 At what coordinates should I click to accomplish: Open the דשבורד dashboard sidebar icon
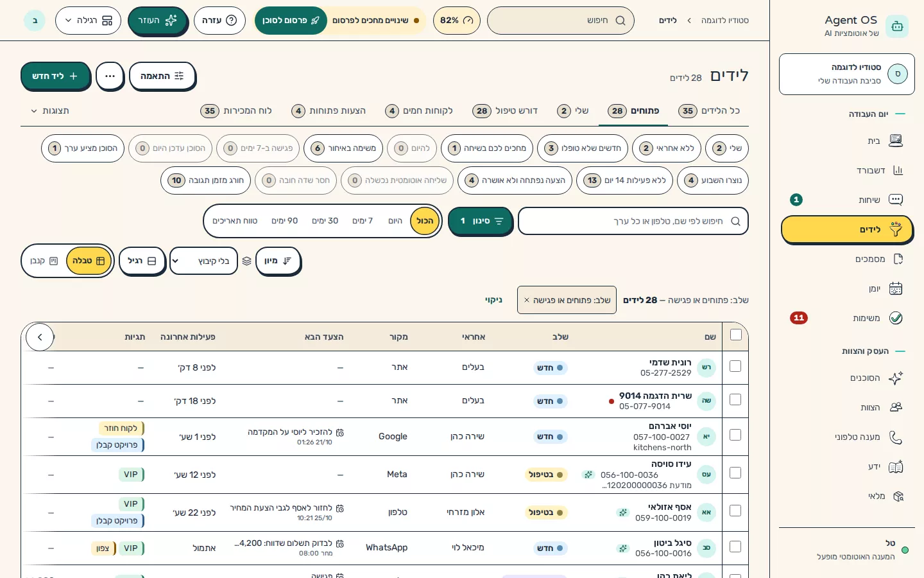click(x=897, y=170)
